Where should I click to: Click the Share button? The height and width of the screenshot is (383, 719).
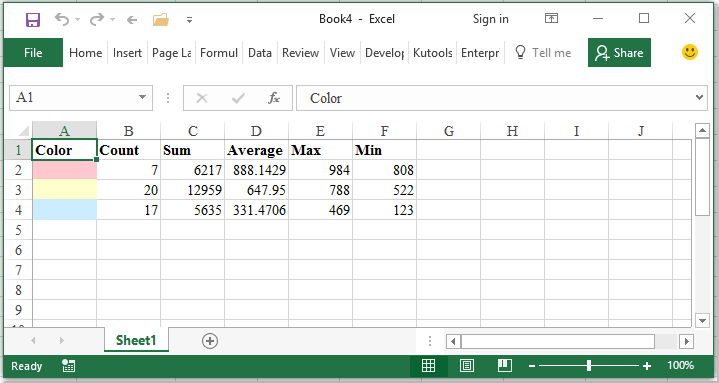(x=619, y=53)
